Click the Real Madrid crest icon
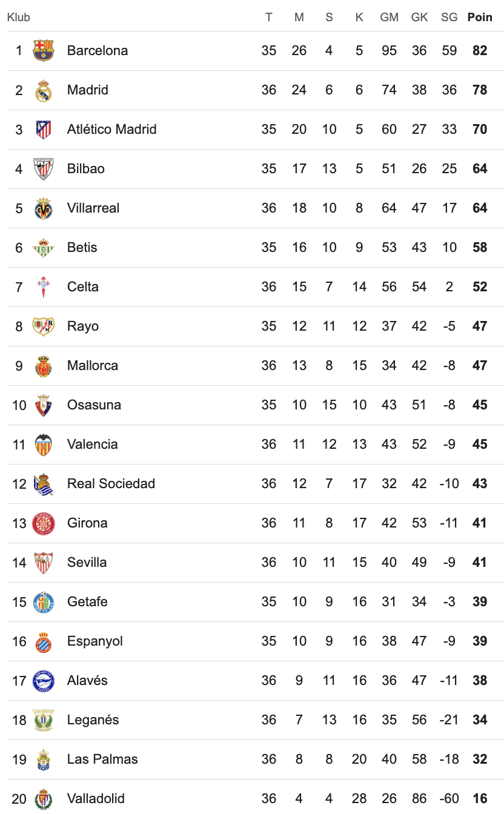Screen dimensions: 504x814 44,90
